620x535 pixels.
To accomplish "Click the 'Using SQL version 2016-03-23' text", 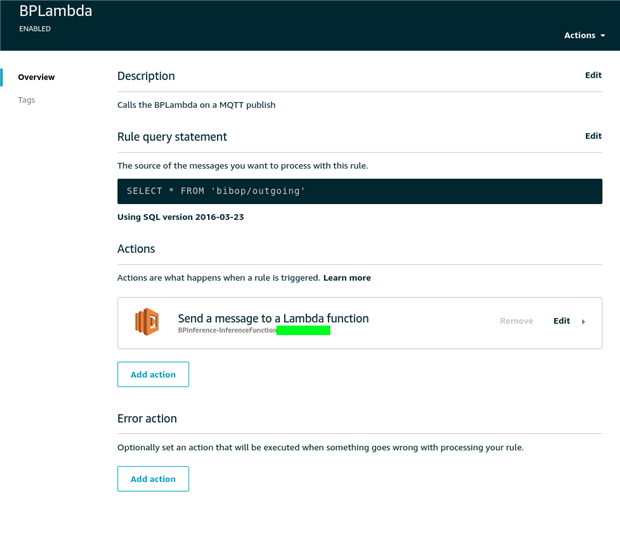I will [180, 217].
